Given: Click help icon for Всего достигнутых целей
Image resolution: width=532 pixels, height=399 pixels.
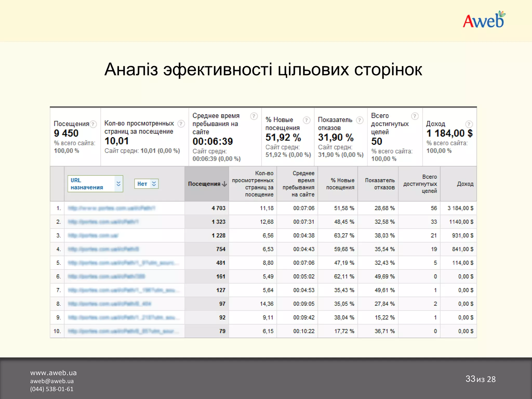Looking at the screenshot, I should [415, 116].
